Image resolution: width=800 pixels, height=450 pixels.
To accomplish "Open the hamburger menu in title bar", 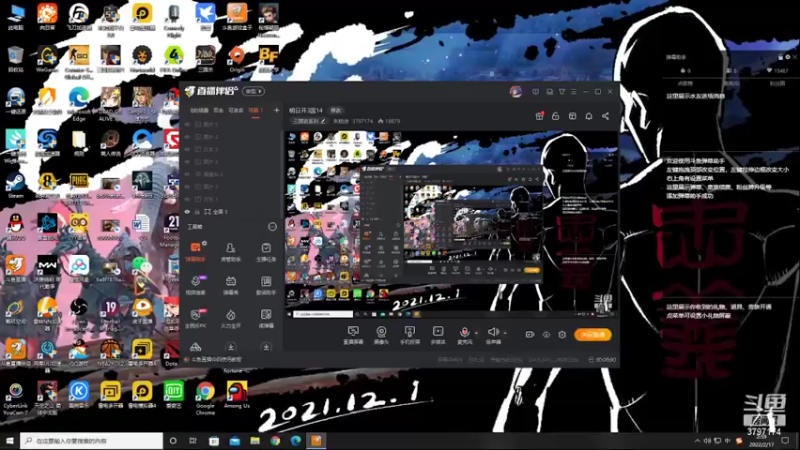I will (574, 92).
